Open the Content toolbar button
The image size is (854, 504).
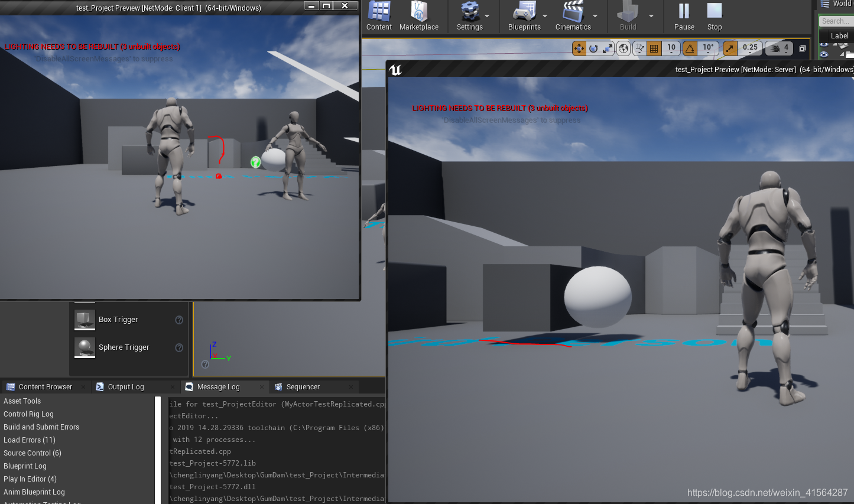point(379,16)
